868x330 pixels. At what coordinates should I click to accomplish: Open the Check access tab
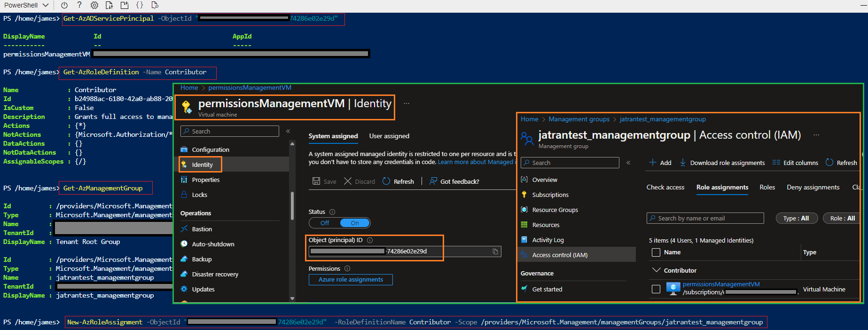coord(665,187)
